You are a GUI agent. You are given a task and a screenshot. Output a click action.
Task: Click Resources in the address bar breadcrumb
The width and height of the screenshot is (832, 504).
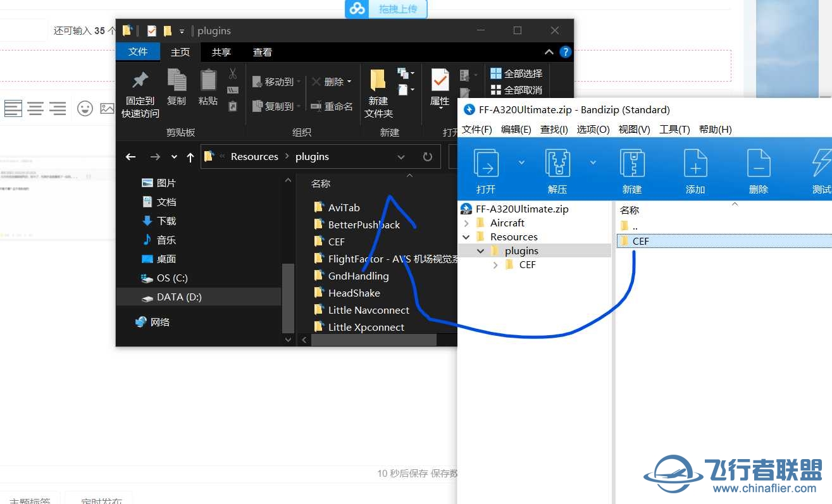coord(254,156)
